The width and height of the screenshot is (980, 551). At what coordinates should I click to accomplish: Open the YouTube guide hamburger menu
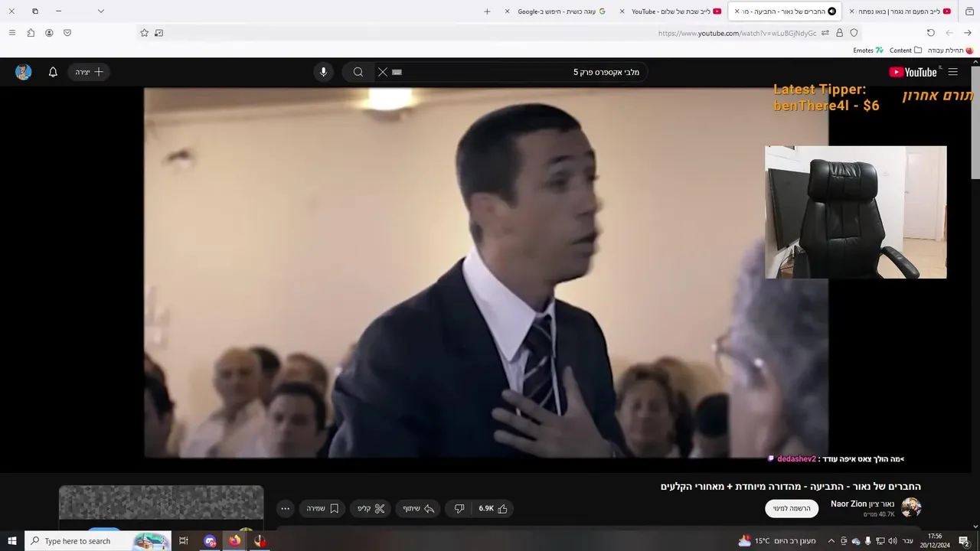click(x=952, y=72)
